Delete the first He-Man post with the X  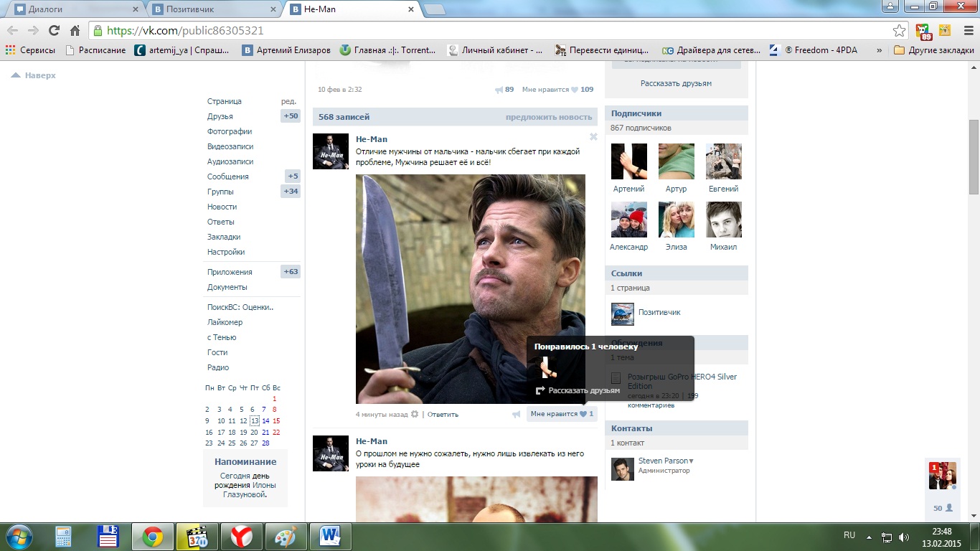point(593,136)
